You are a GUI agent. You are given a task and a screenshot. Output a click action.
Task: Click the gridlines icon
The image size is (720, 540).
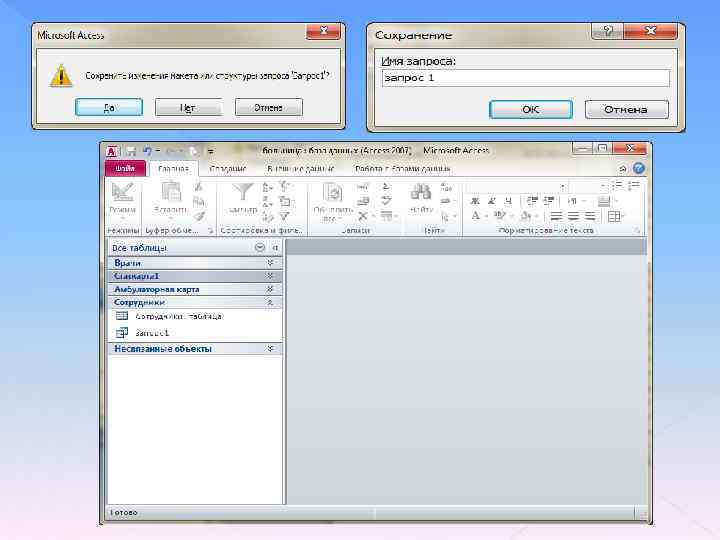pos(613,216)
